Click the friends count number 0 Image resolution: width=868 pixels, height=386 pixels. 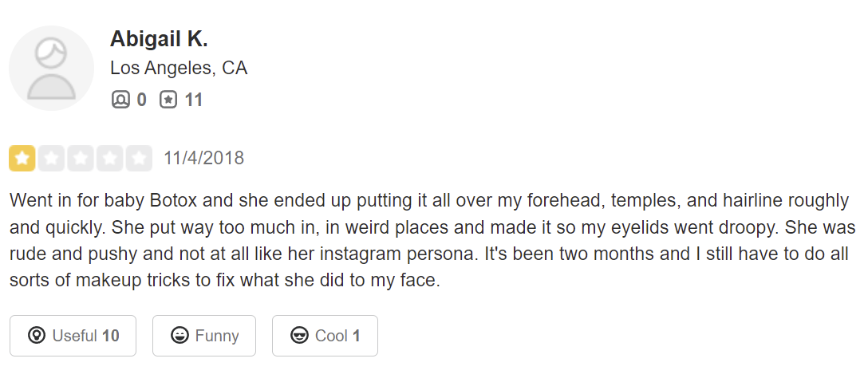click(x=141, y=100)
